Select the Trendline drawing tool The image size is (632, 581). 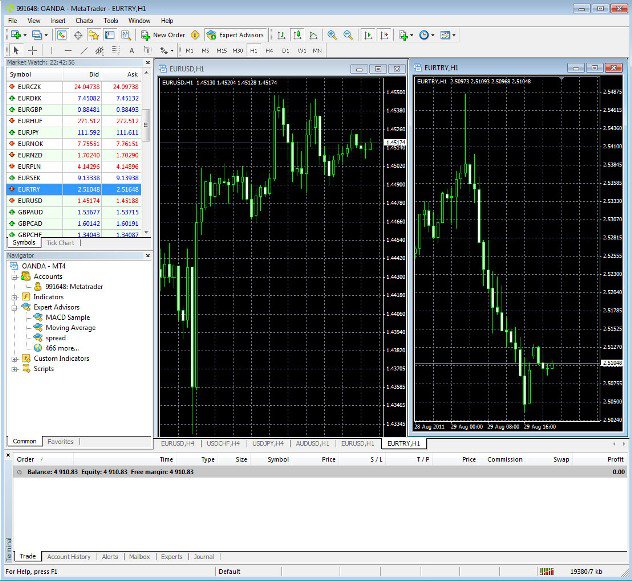click(x=83, y=50)
